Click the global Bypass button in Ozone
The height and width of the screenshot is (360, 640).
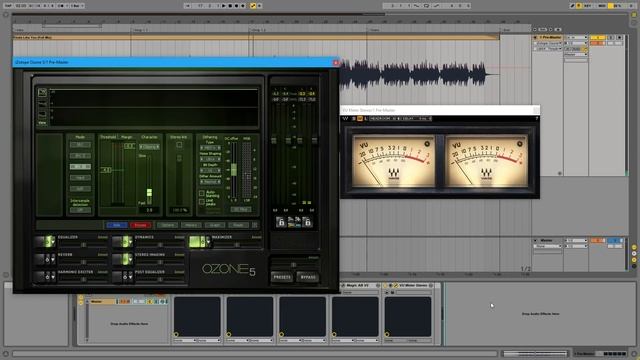(x=308, y=277)
